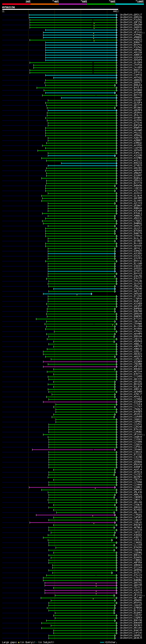Select the query name AV562156

[x=8, y=7]
